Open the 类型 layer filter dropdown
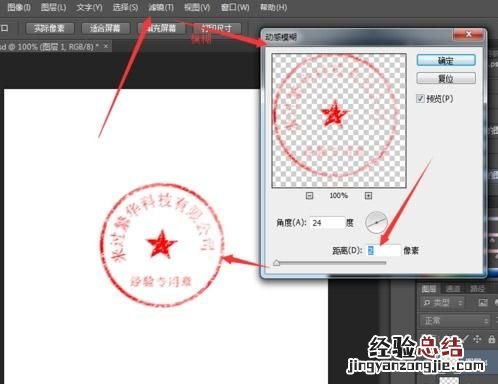The image size is (498, 384). (x=443, y=303)
